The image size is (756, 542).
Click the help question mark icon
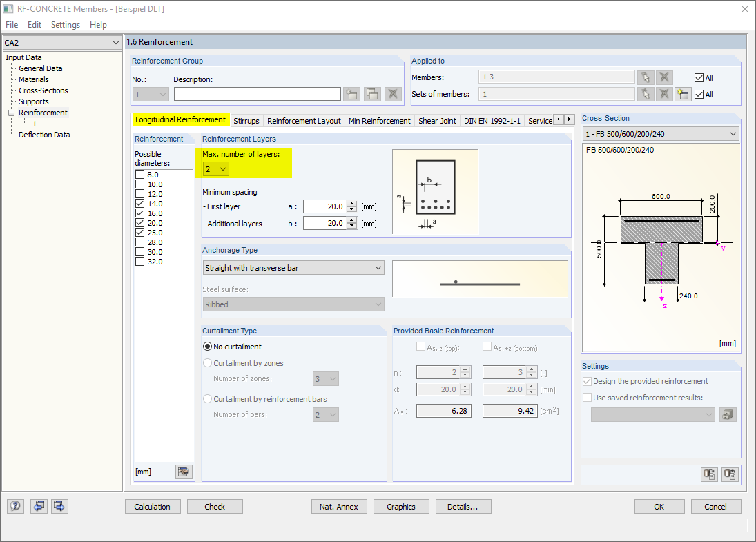(x=15, y=506)
